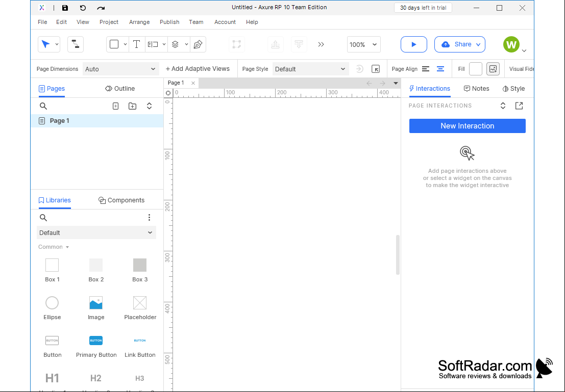Viewport: 565px width, 392px height.
Task: Click Add Adaptive Views
Action: point(198,69)
